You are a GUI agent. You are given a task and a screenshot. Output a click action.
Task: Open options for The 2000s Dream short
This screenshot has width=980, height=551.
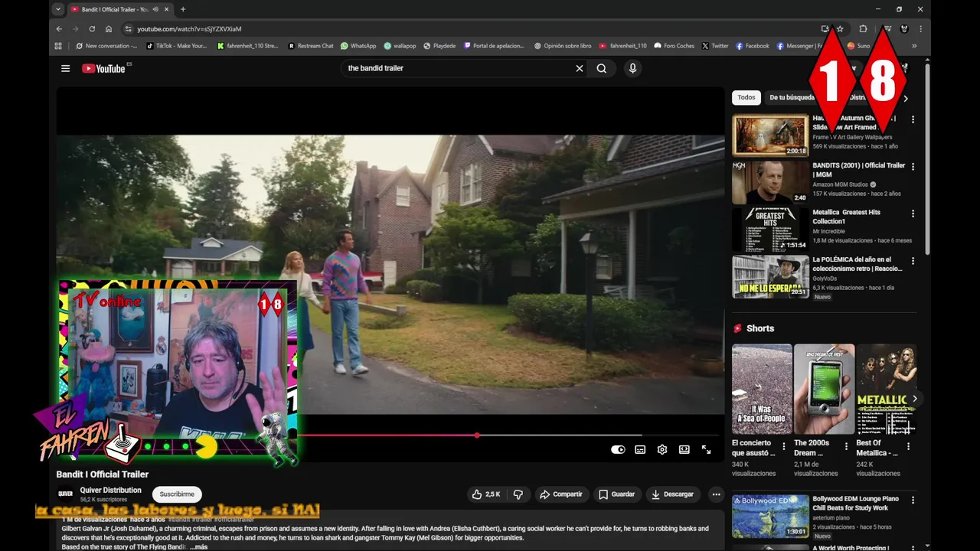point(846,446)
